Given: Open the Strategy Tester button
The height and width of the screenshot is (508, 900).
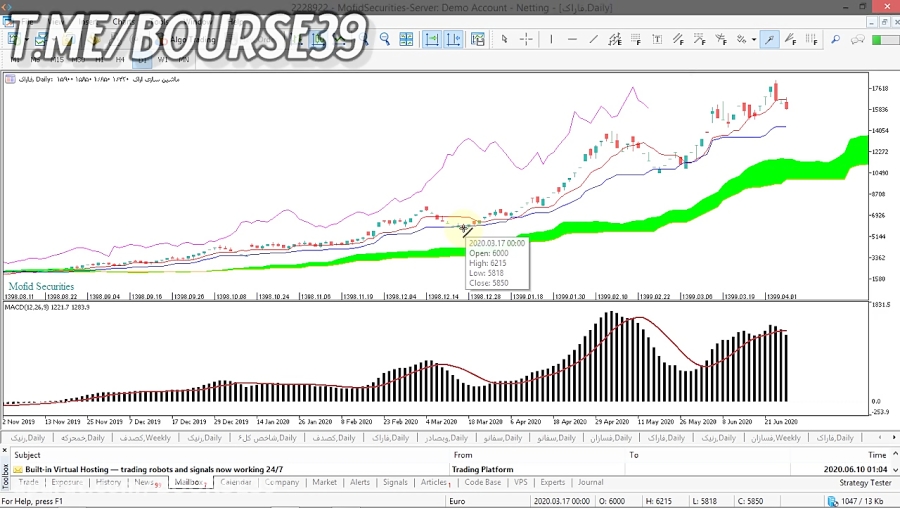Looking at the screenshot, I should (x=865, y=482).
